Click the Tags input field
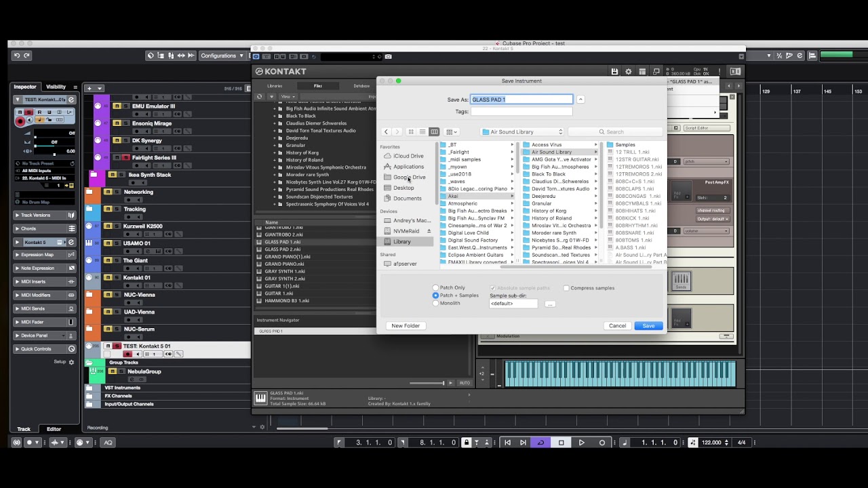Viewport: 868px width, 488px height. [521, 111]
